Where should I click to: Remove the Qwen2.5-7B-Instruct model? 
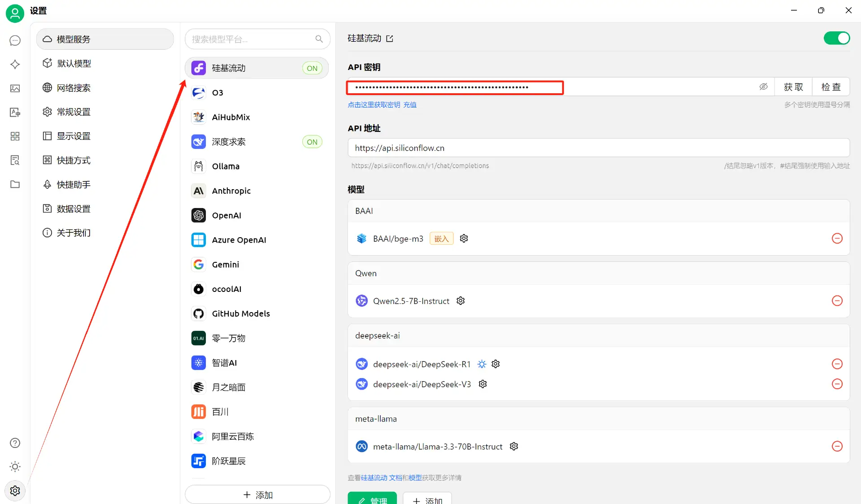[x=837, y=301]
